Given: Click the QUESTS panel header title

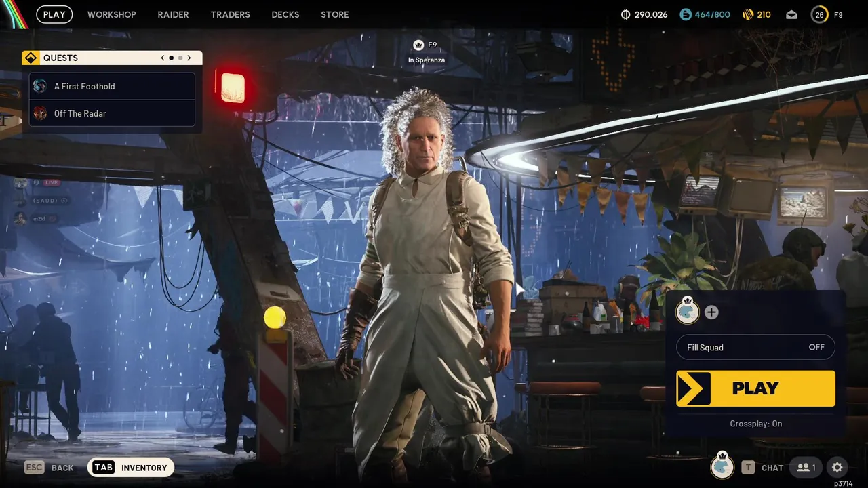Looking at the screenshot, I should pos(60,58).
